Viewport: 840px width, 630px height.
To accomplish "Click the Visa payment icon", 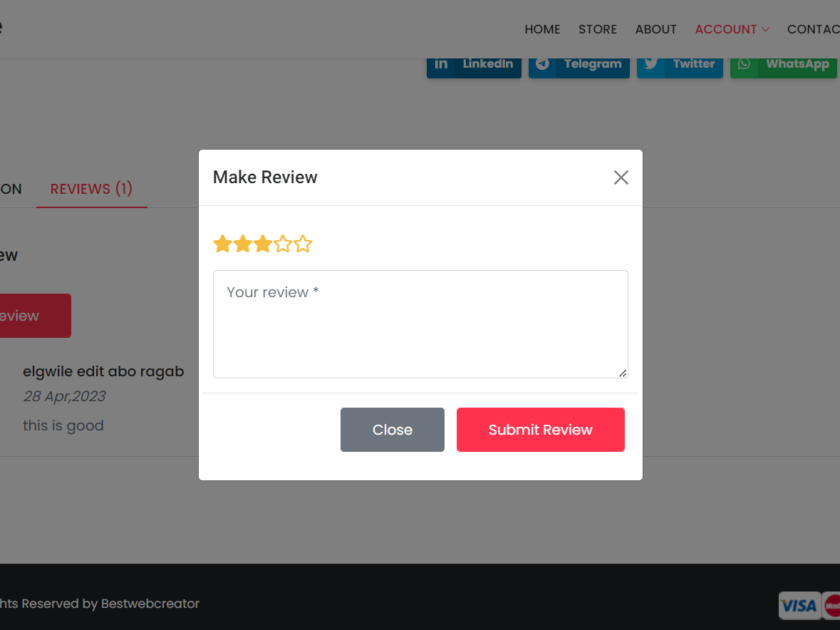I will (x=799, y=605).
